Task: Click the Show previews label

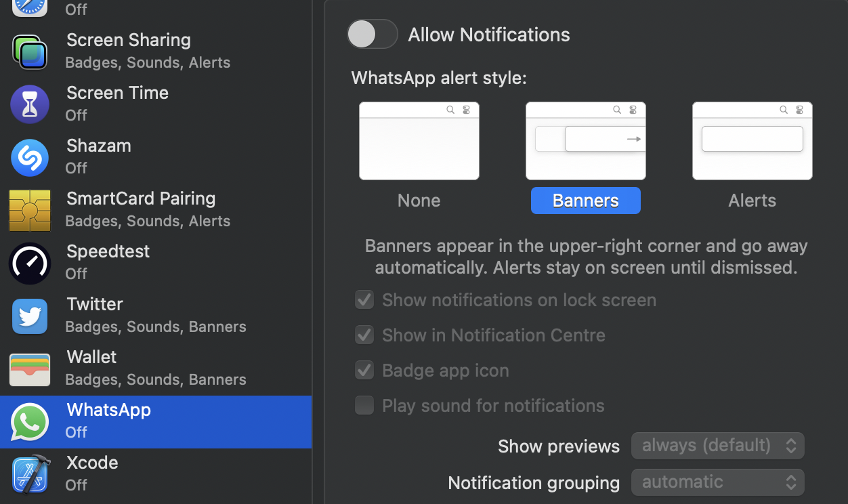Action: [x=559, y=446]
